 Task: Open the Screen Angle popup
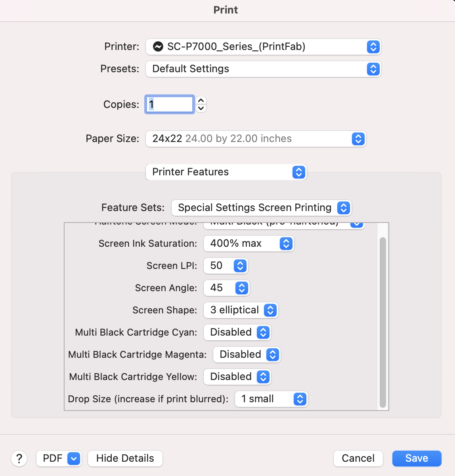click(226, 288)
